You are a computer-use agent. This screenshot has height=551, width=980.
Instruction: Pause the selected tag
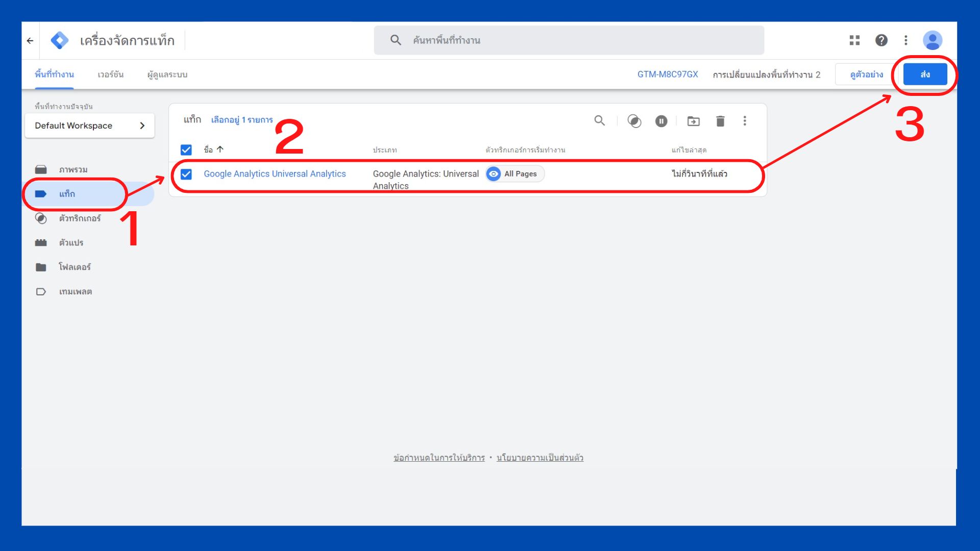coord(661,121)
